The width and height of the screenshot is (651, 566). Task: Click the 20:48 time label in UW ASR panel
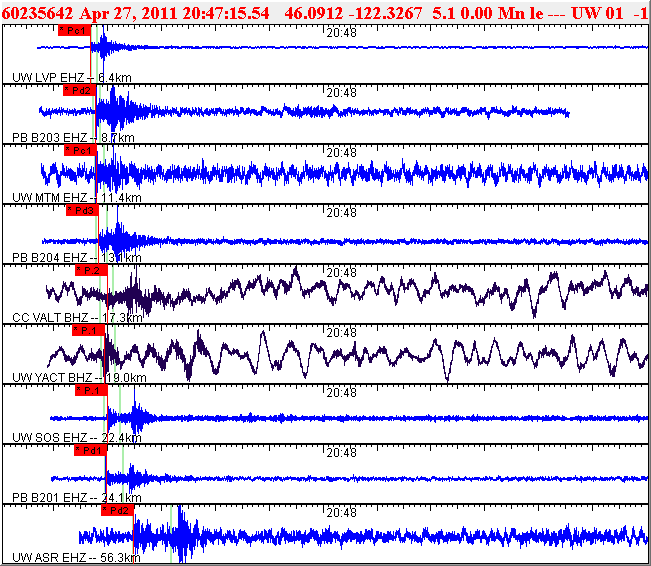click(x=341, y=513)
